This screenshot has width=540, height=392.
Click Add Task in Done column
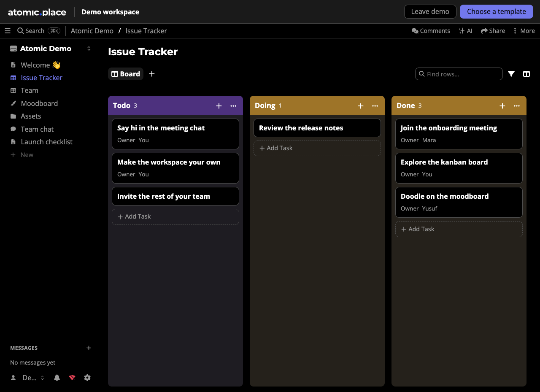pyautogui.click(x=459, y=229)
